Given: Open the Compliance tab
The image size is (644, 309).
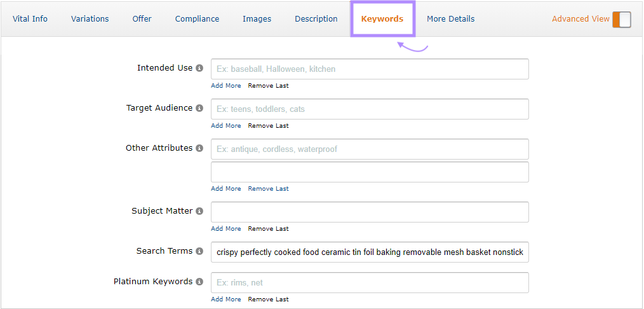Looking at the screenshot, I should tap(197, 19).
